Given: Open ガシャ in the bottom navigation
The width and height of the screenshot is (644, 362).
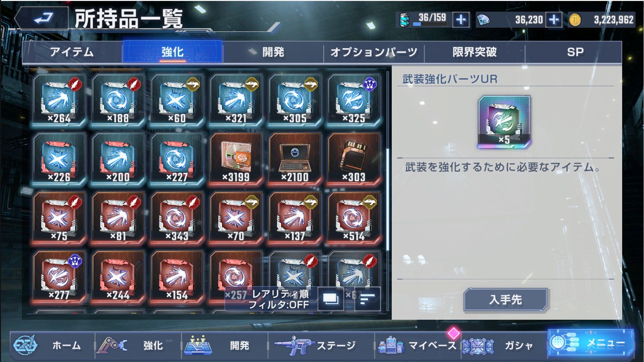Looking at the screenshot, I should (503, 345).
